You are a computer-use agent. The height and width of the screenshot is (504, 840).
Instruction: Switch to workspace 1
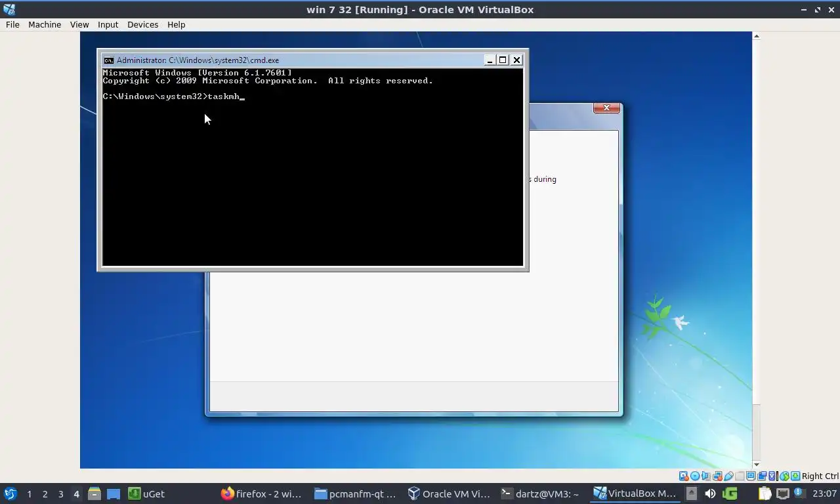[x=29, y=493]
